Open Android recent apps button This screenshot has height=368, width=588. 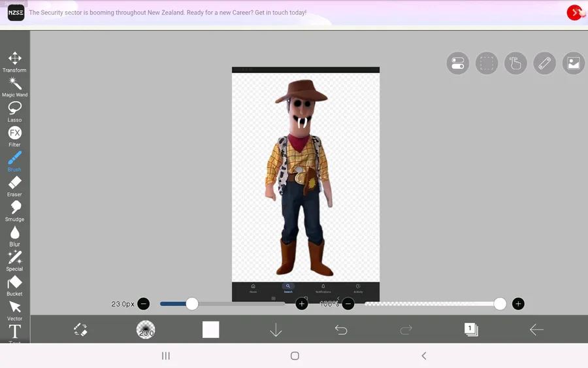(166, 356)
